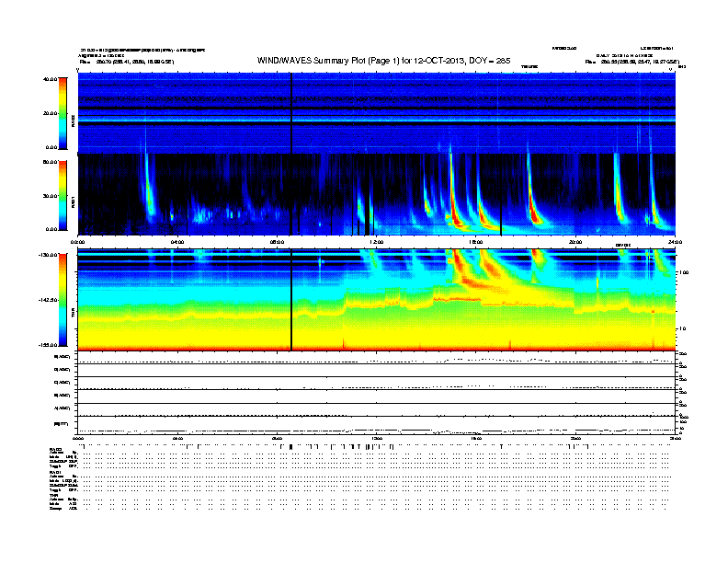Click the -142.50 label on TNR color scale
This screenshot has width=728, height=563.
click(48, 300)
